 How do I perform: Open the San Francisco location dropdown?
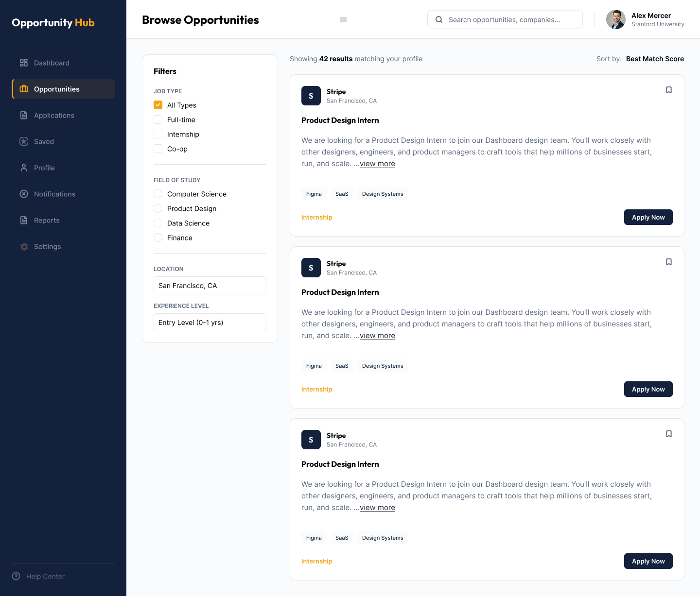point(210,286)
